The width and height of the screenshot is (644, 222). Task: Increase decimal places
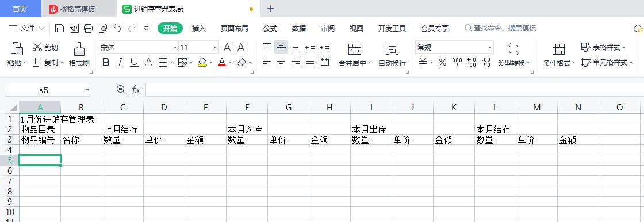tap(471, 63)
